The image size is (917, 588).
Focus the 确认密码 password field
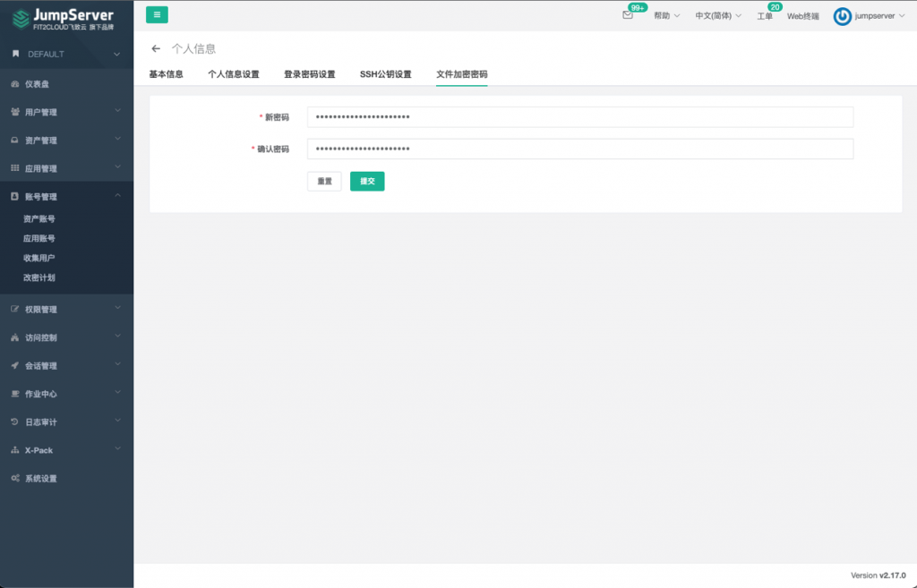click(x=580, y=149)
